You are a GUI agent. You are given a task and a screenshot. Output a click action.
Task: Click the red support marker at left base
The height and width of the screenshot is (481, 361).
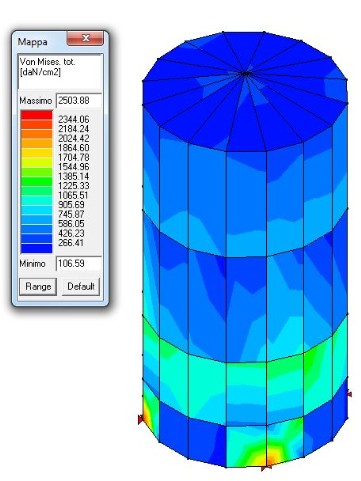point(141,419)
